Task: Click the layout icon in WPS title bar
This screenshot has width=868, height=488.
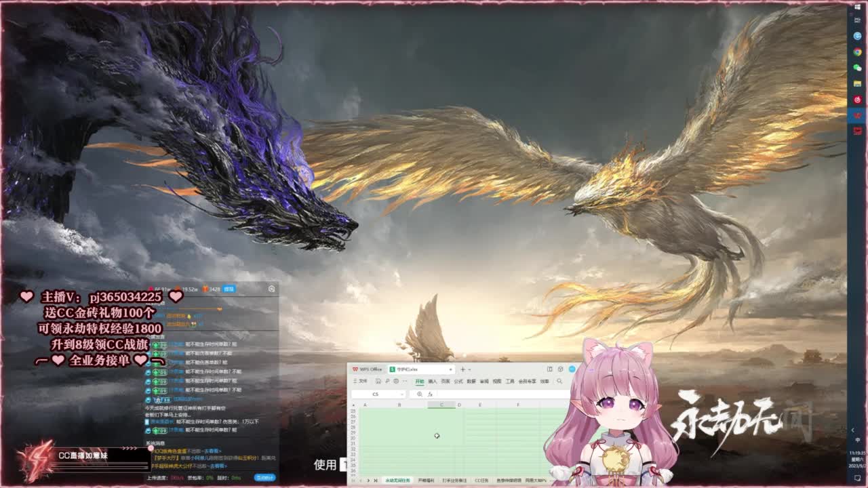Action: [x=550, y=369]
